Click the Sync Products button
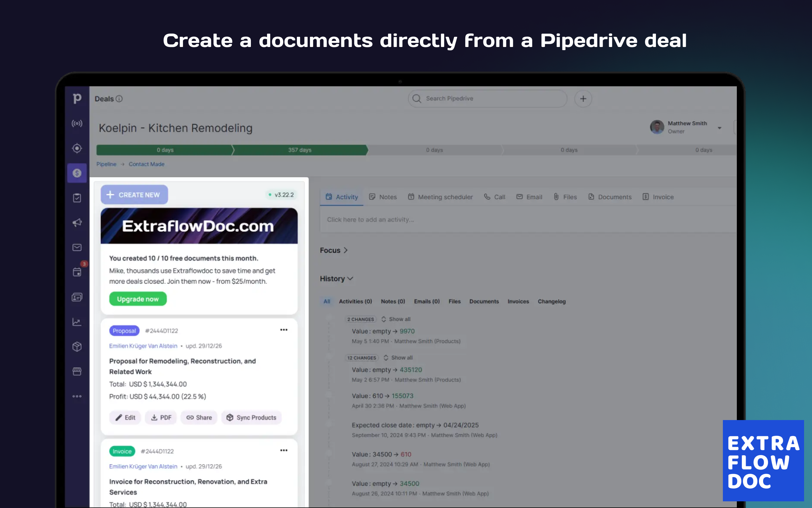Viewport: 812px width, 508px height. (x=251, y=418)
